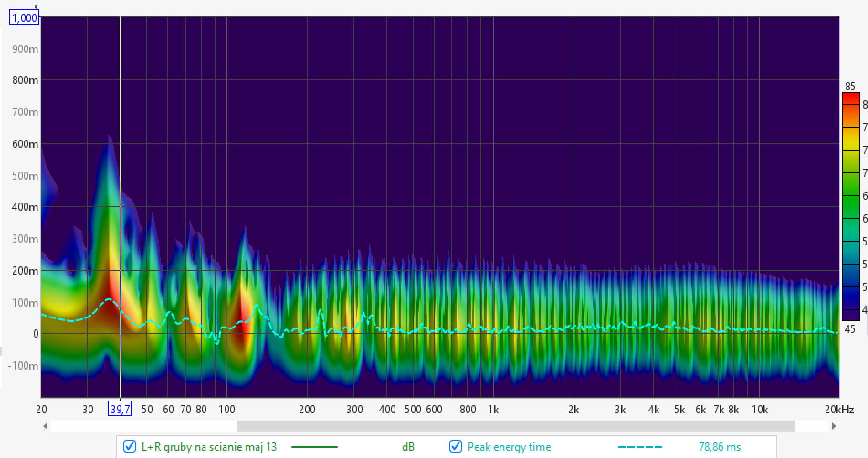Click the '800m' time axis label
This screenshot has width=868, height=458.
coord(25,80)
